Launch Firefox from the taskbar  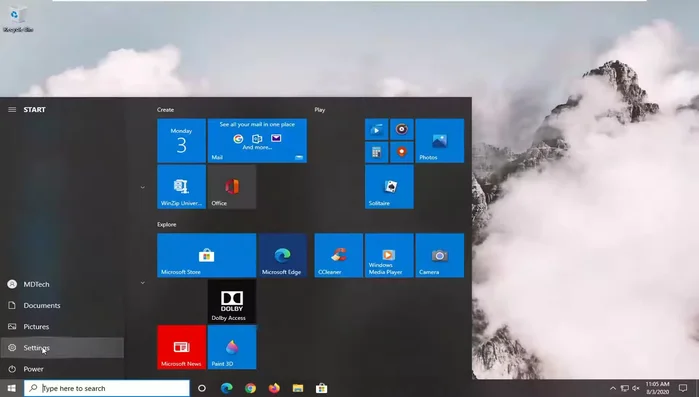tap(274, 388)
